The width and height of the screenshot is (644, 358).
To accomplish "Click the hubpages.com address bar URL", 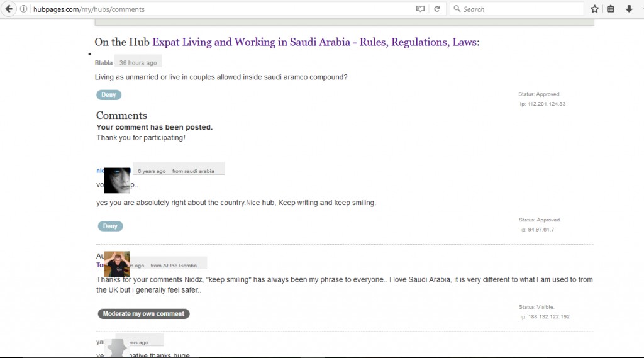I will [x=89, y=9].
